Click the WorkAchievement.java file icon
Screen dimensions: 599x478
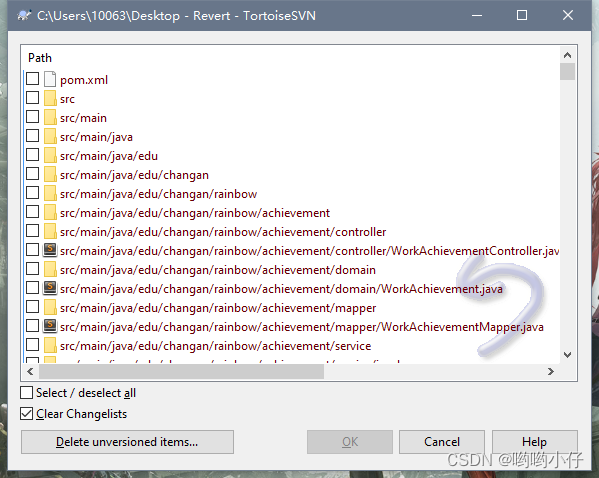click(x=50, y=288)
